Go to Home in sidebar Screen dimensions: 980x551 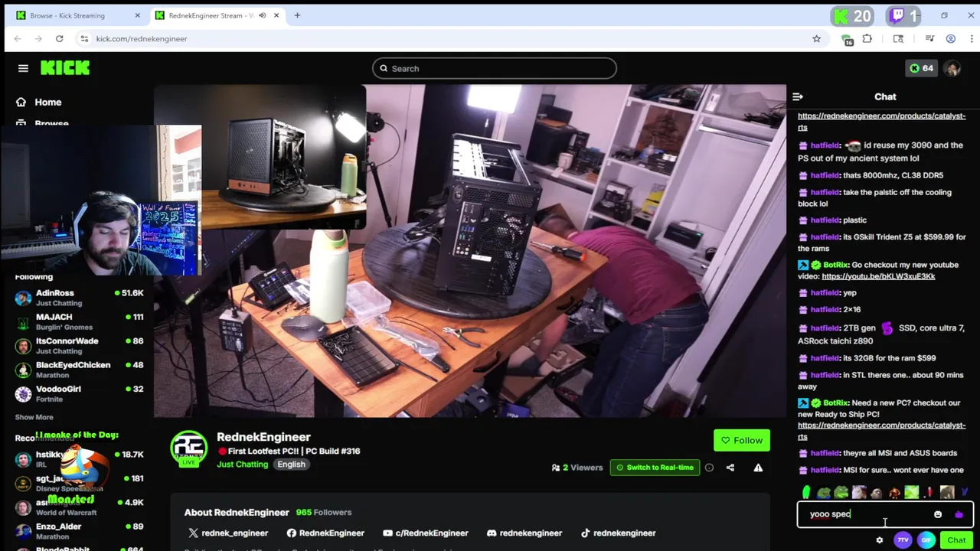pyautogui.click(x=38, y=102)
